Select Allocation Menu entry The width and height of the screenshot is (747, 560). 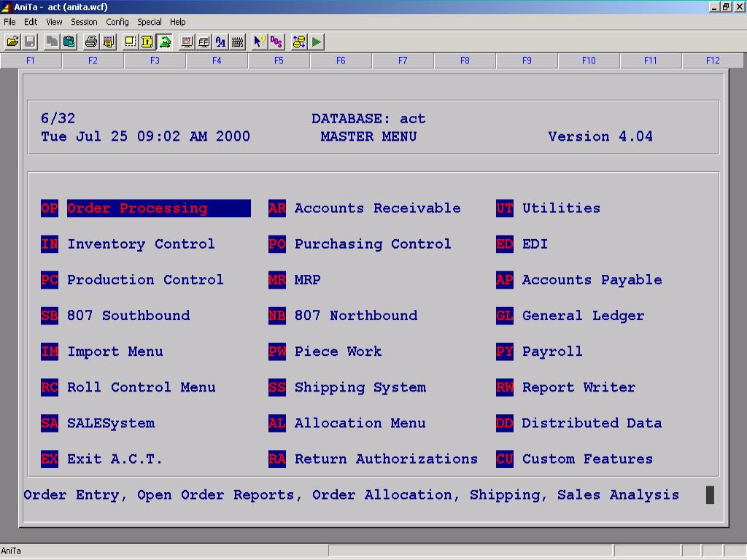pos(347,424)
